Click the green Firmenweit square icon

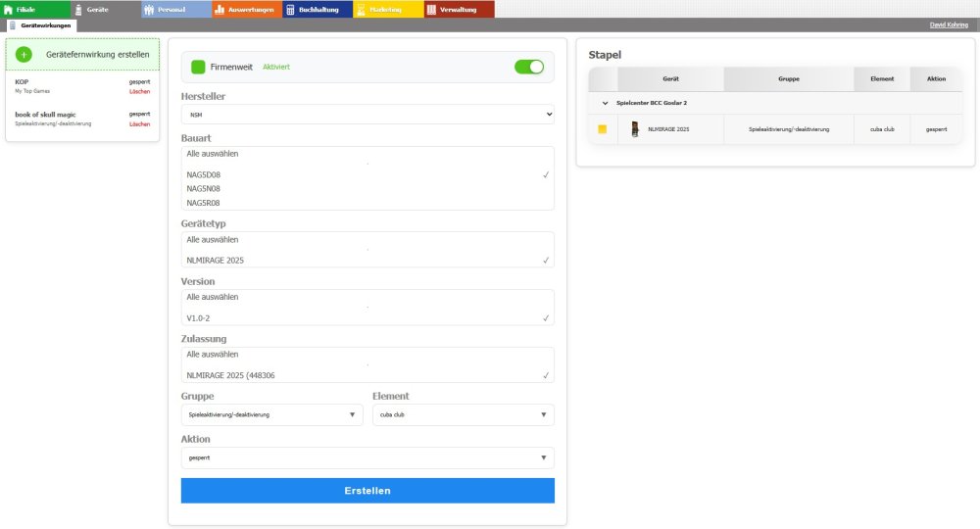coord(198,67)
